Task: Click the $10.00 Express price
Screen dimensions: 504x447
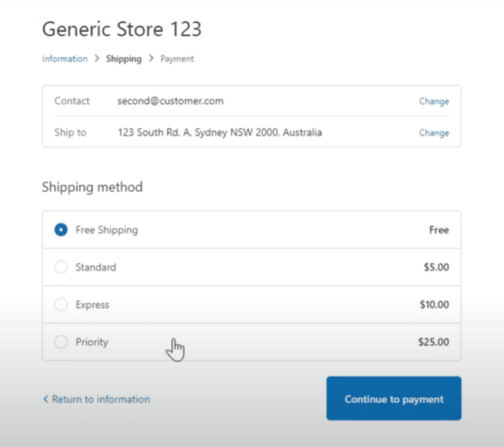Action: pos(434,305)
